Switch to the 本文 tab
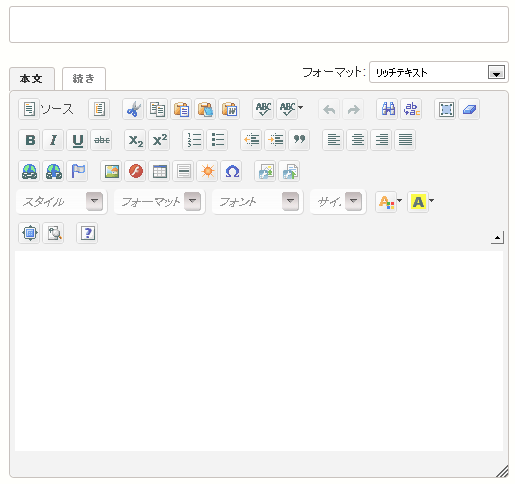The width and height of the screenshot is (515, 484). (32, 79)
